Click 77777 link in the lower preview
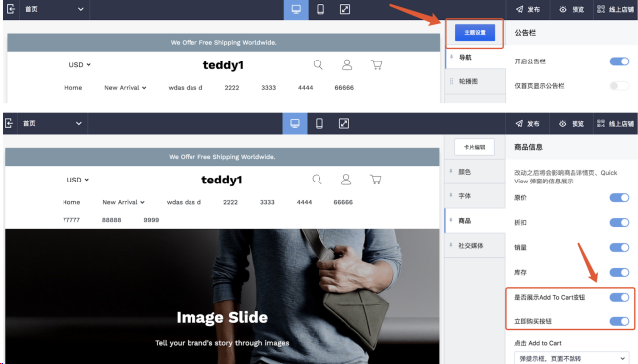638x364 pixels. click(x=71, y=220)
